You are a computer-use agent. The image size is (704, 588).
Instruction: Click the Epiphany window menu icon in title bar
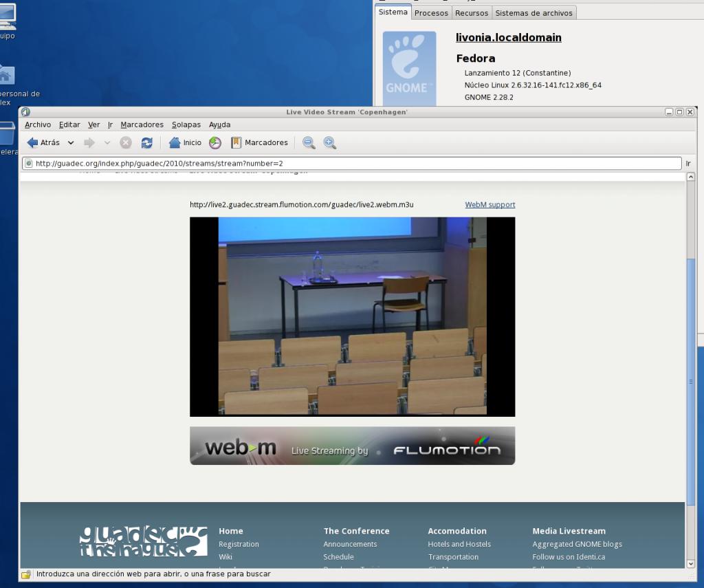click(25, 112)
